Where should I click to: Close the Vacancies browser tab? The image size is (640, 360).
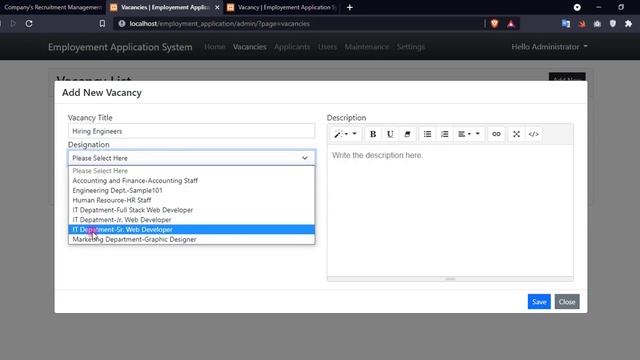217,7
